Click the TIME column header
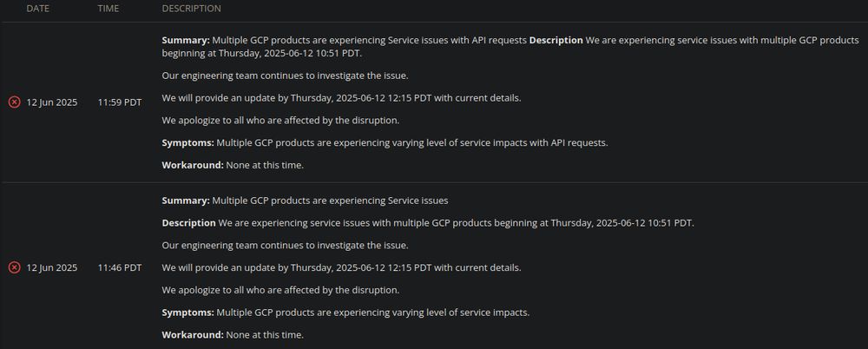868x349 pixels. 108,9
